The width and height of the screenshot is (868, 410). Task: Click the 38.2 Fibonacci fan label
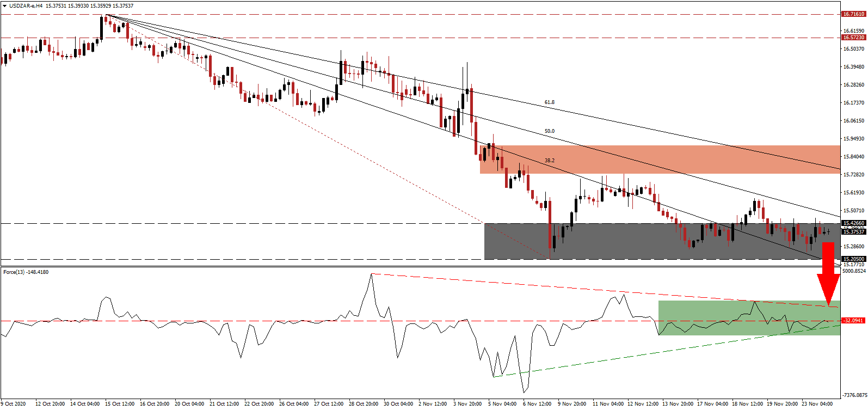pos(550,161)
